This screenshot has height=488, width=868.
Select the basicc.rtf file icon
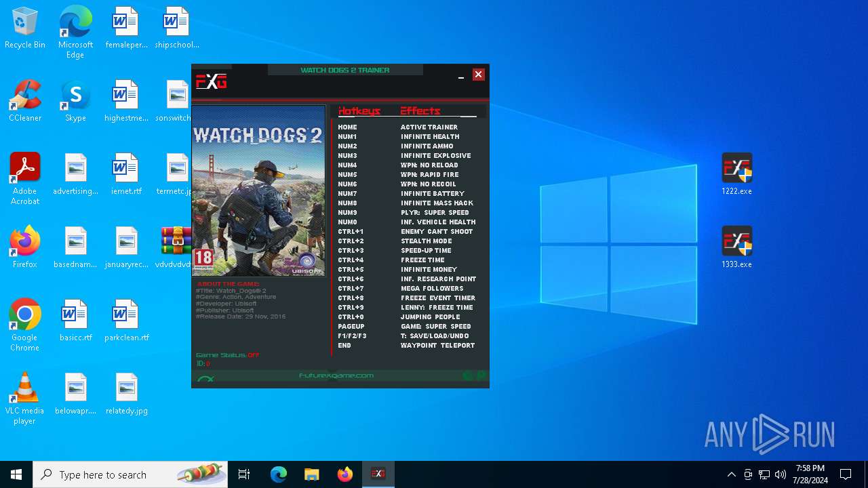tap(75, 321)
